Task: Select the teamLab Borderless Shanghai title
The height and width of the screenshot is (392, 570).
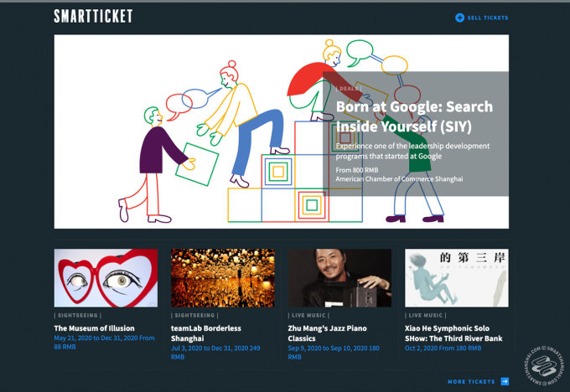Action: 205,333
